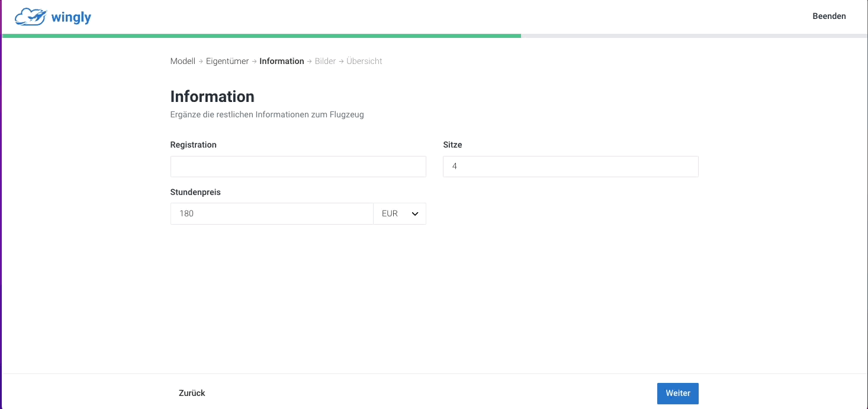Click the Zurück button

point(192,393)
